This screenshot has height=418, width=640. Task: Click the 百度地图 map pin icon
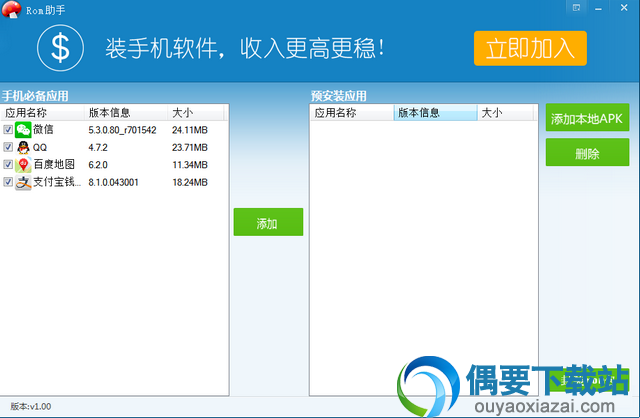tap(23, 165)
